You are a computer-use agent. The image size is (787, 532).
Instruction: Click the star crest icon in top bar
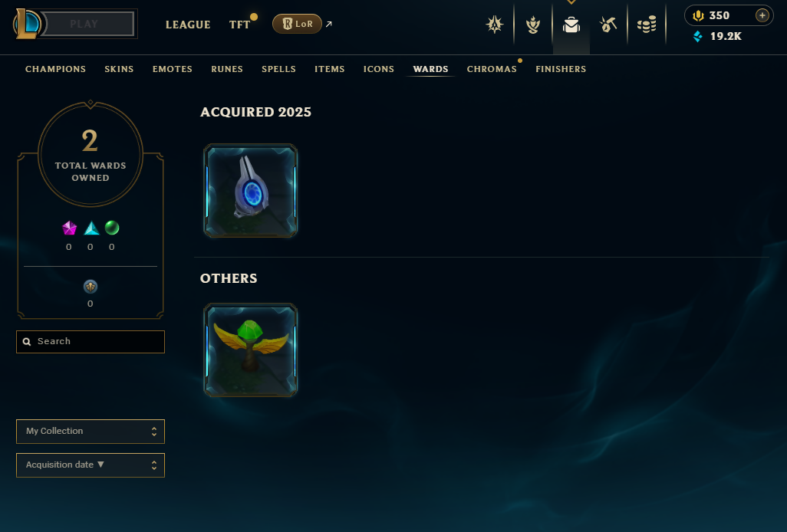point(495,24)
